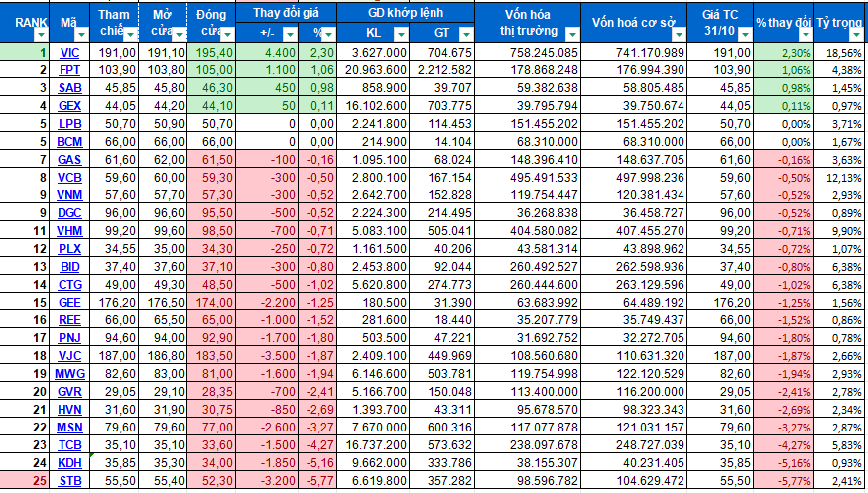
Task: Open the +/- column filter dropdown
Action: tap(290, 35)
